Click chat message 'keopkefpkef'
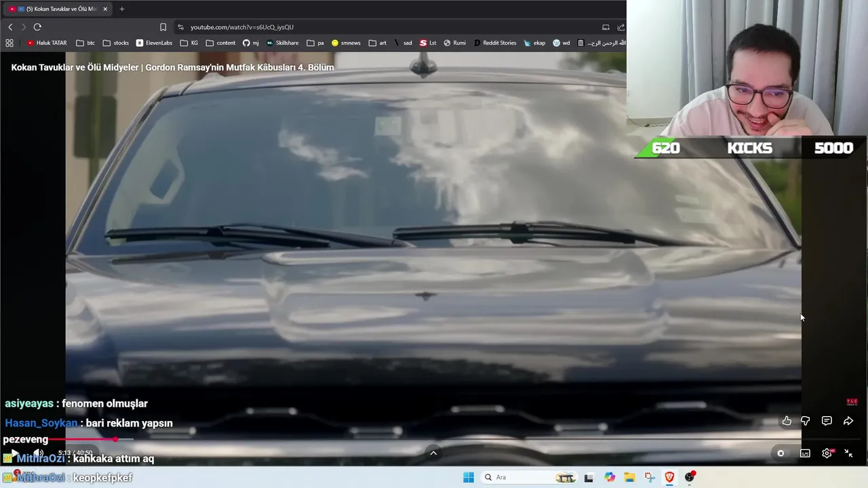This screenshot has width=868, height=488. click(x=102, y=478)
